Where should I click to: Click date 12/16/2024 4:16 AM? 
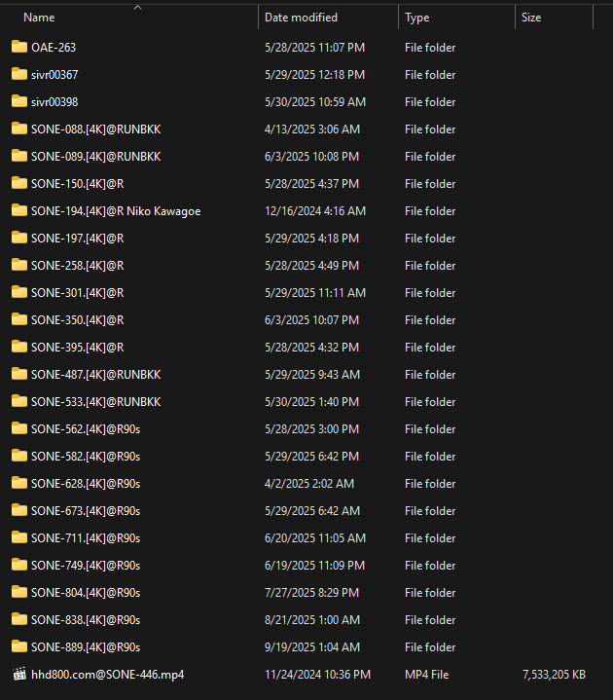click(x=315, y=210)
